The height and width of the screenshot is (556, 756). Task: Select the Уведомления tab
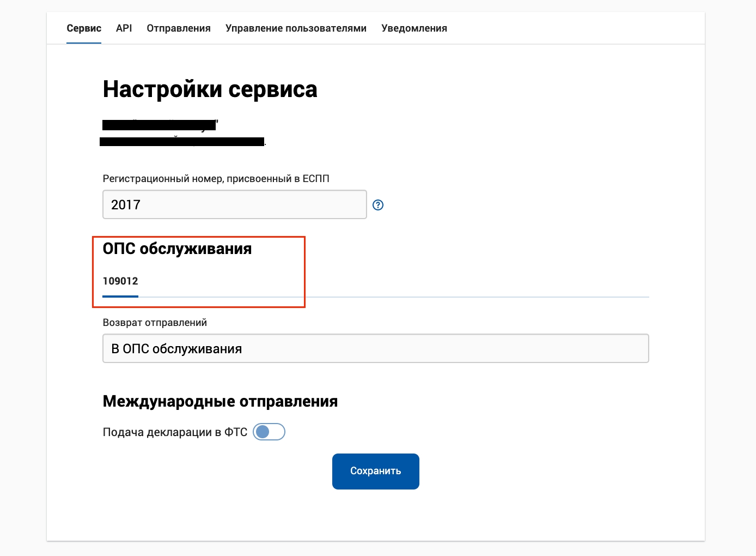click(414, 28)
